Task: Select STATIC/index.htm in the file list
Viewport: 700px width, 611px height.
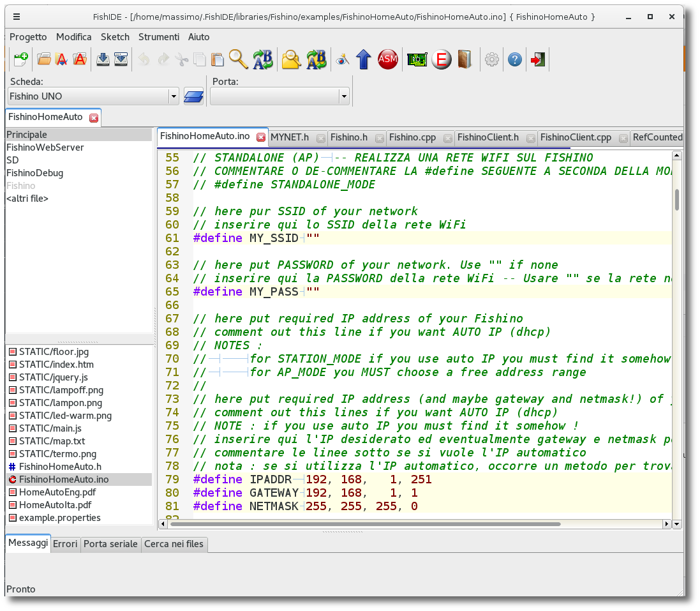Action: coord(56,365)
